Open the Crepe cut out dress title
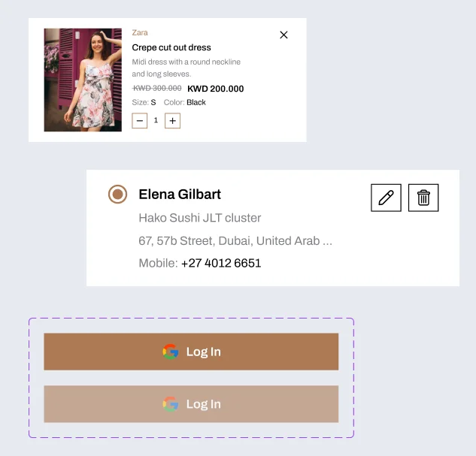476x456 pixels. (x=171, y=47)
